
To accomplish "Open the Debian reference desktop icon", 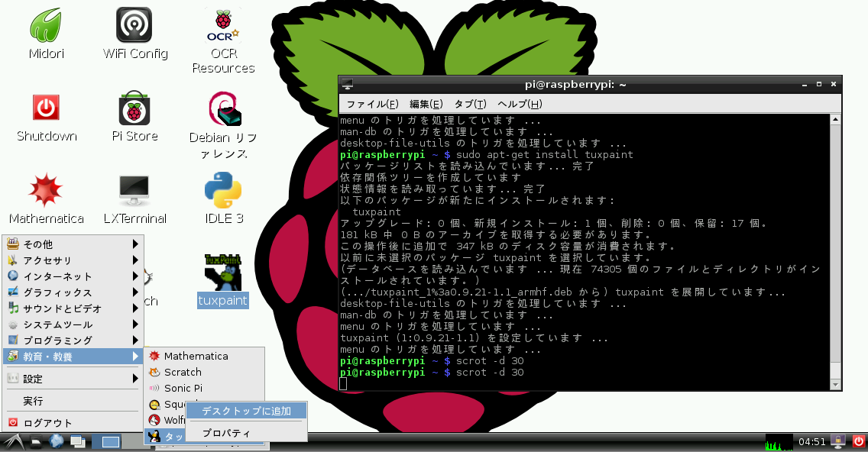I will click(223, 125).
